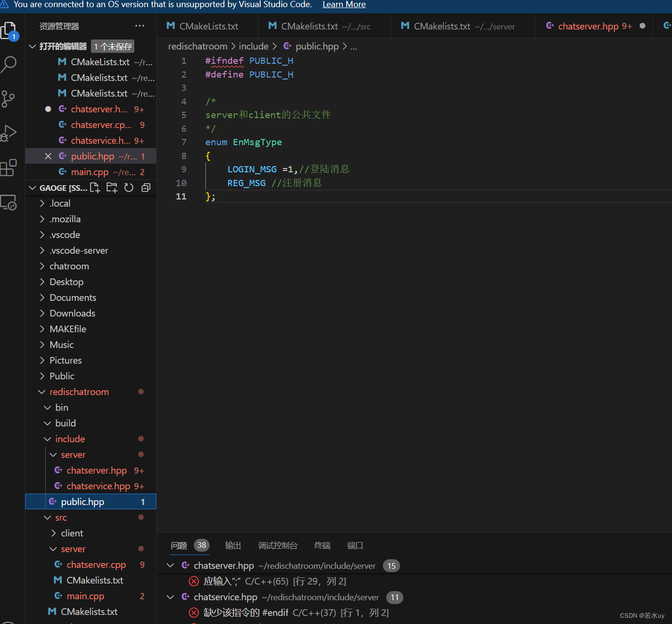Screen dimensions: 672x624
Task: Click the warning icon in notification banner
Action: tap(4, 4)
